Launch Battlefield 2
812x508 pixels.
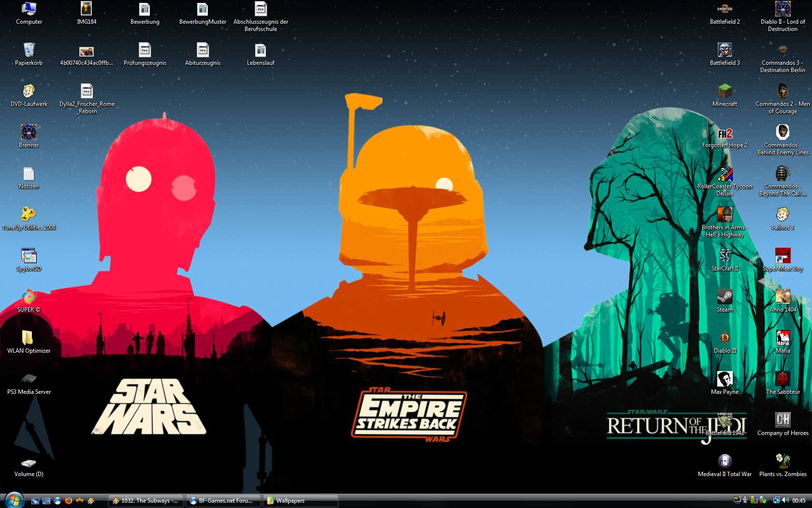click(725, 14)
